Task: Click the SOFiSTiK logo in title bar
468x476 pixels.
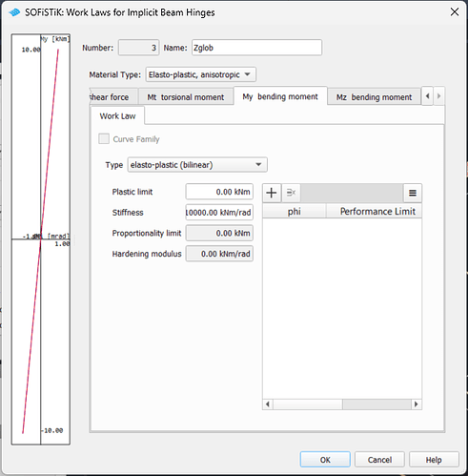Action: (14, 12)
